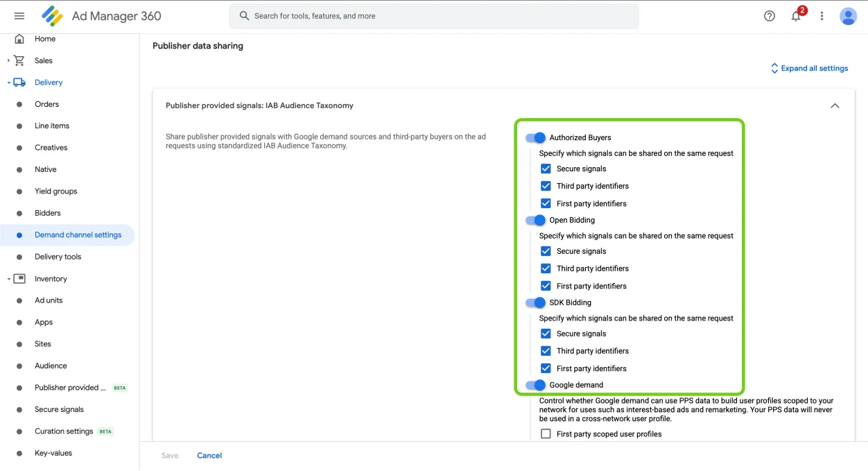Click the Cancel button
Image resolution: width=868 pixels, height=471 pixels.
[x=209, y=456]
